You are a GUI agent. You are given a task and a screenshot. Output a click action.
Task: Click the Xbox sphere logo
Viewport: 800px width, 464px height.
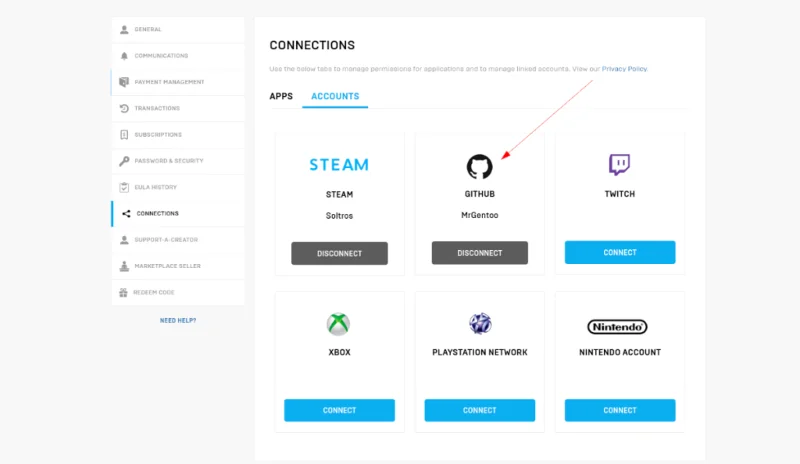(x=338, y=324)
